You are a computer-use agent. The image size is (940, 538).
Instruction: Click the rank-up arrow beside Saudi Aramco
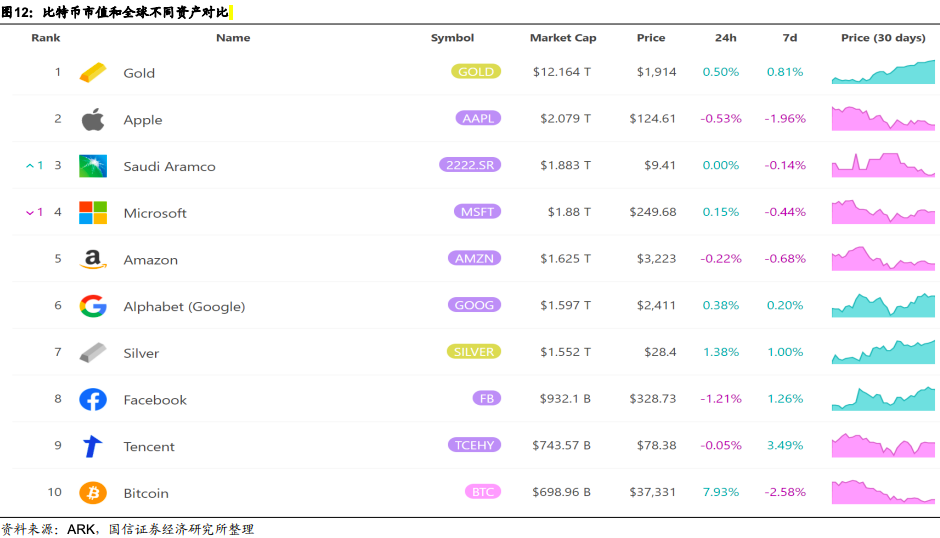point(29,166)
